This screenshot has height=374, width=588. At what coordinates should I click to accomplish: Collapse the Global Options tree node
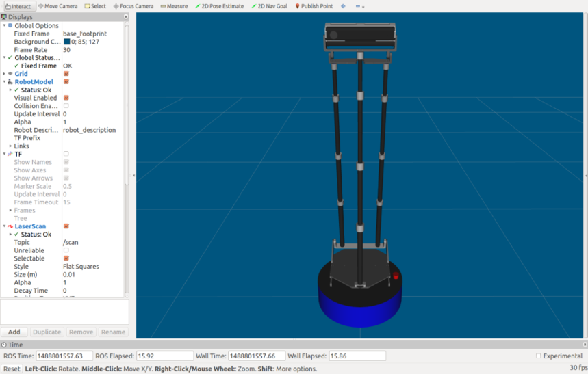[x=4, y=25]
